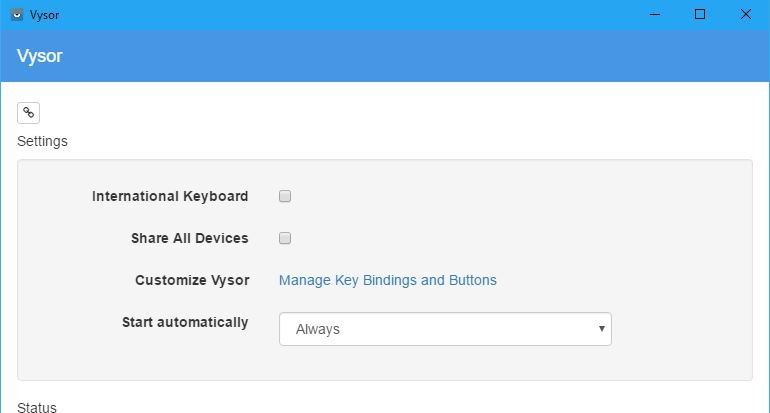Viewport: 770px width, 413px height.
Task: Click the Vysor header title
Action: coord(40,56)
